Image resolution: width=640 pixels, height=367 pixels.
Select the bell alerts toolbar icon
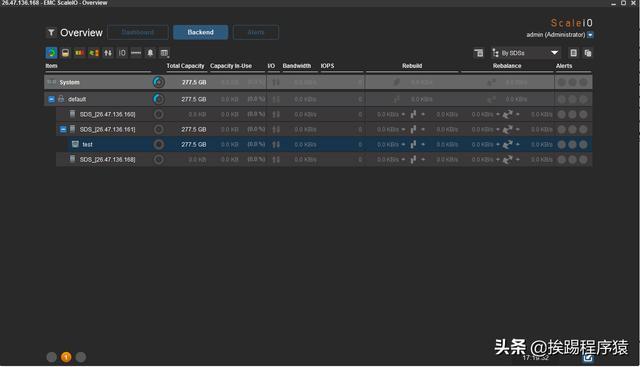(x=150, y=53)
